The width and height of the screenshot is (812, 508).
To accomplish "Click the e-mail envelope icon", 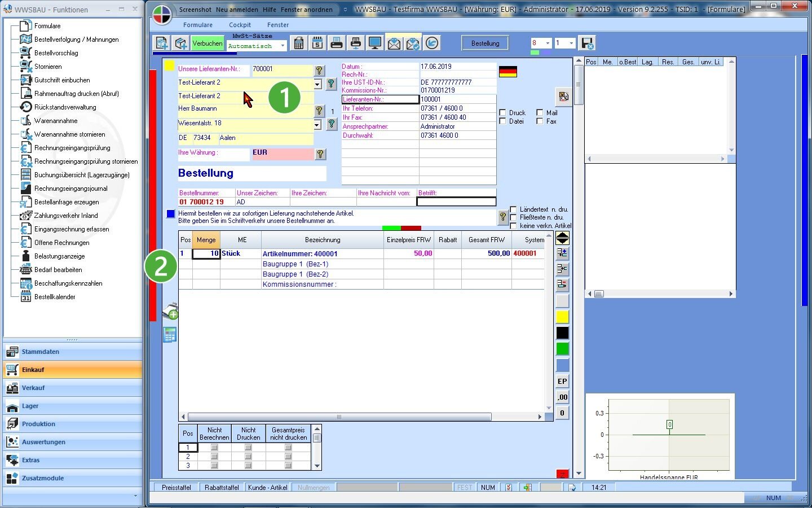I will pos(394,43).
